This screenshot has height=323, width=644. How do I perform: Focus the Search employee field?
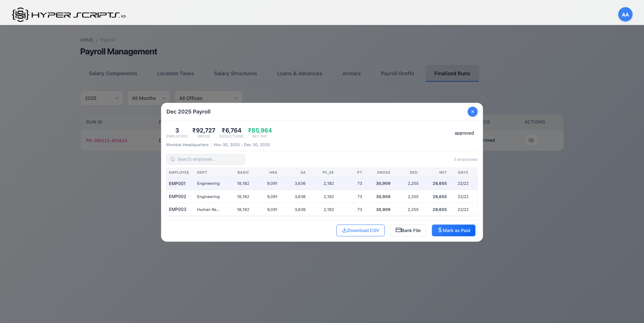[x=209, y=159]
